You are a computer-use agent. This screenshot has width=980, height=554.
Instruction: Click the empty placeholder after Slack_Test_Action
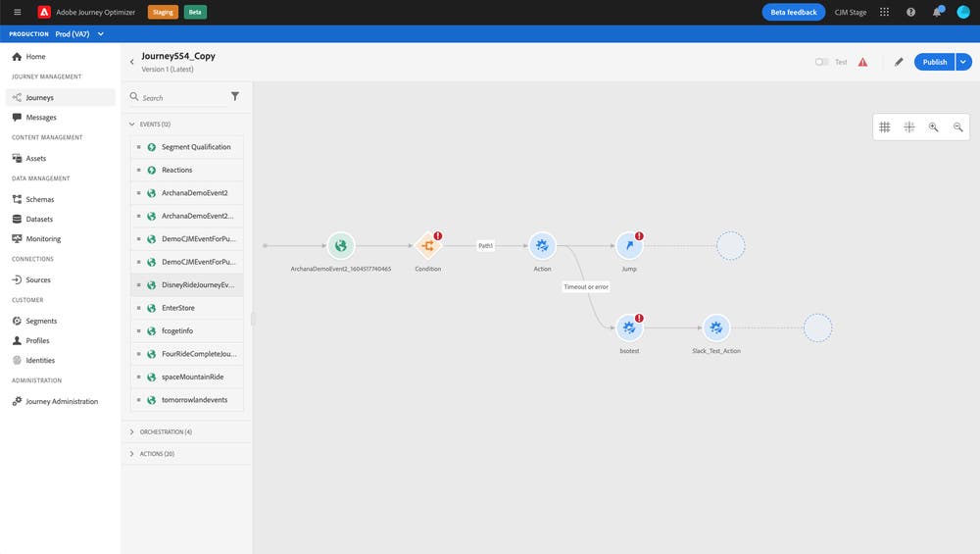[x=817, y=327]
